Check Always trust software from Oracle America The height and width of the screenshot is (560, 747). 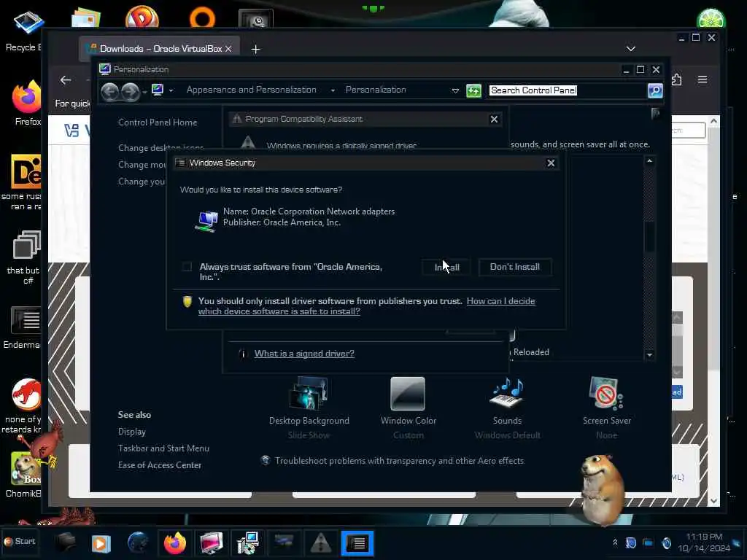pyautogui.click(x=187, y=267)
